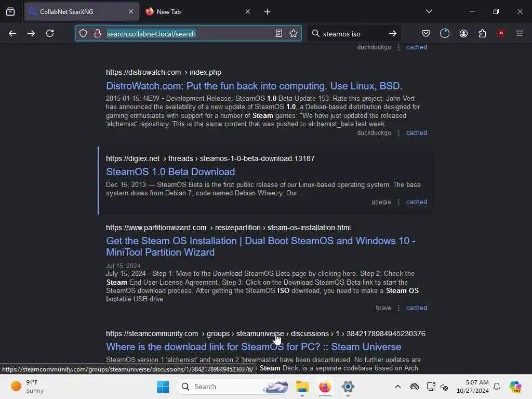Click the brave engine label on partitionwizard result
The width and height of the screenshot is (532, 399).
click(383, 308)
